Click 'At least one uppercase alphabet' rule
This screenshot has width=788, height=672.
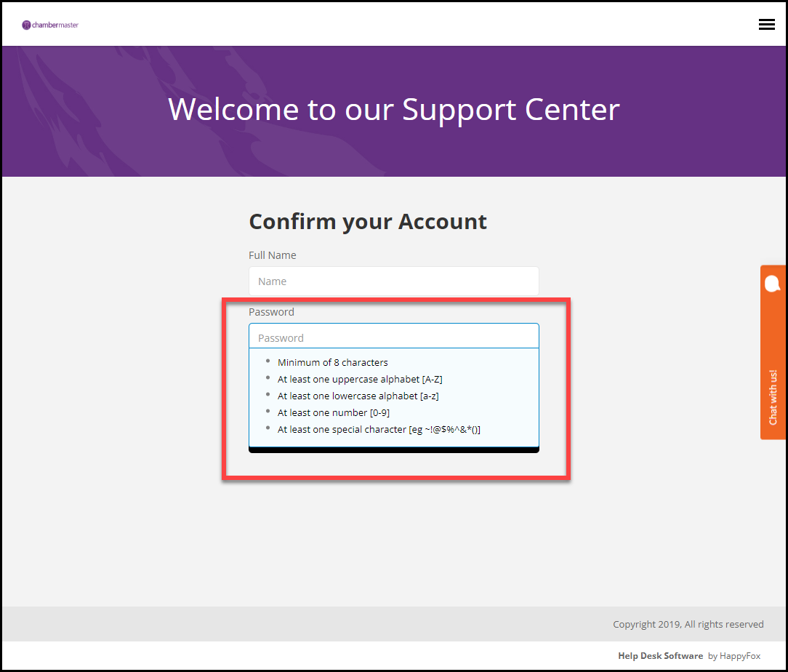[x=360, y=379]
